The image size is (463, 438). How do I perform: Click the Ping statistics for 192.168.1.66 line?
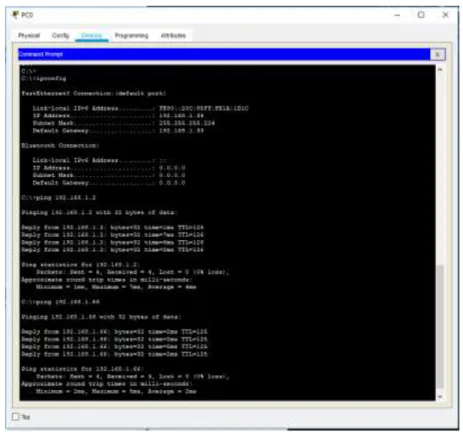(83, 369)
